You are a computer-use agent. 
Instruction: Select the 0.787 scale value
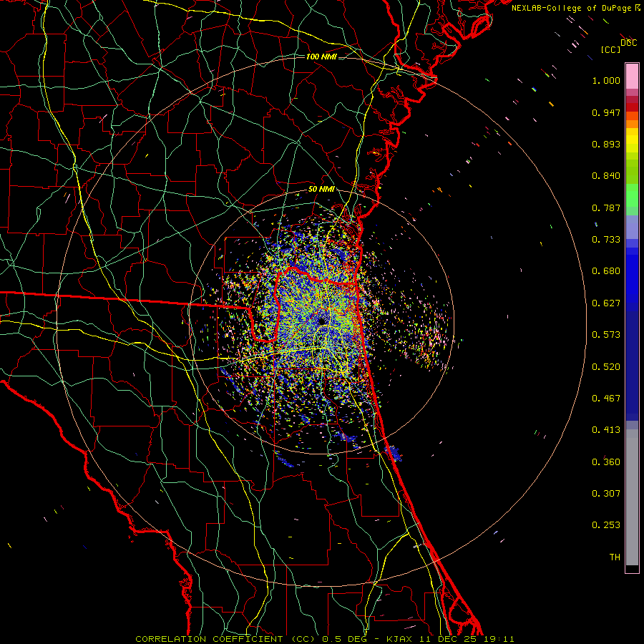click(x=606, y=208)
